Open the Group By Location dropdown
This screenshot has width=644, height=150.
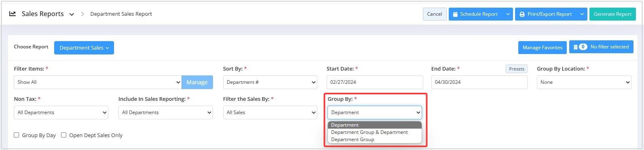click(x=584, y=82)
